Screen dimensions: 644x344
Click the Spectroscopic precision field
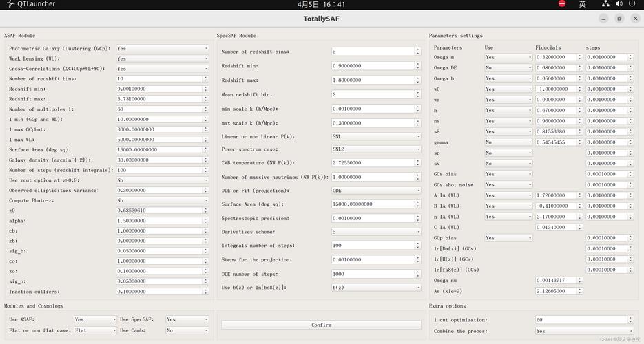(376, 218)
